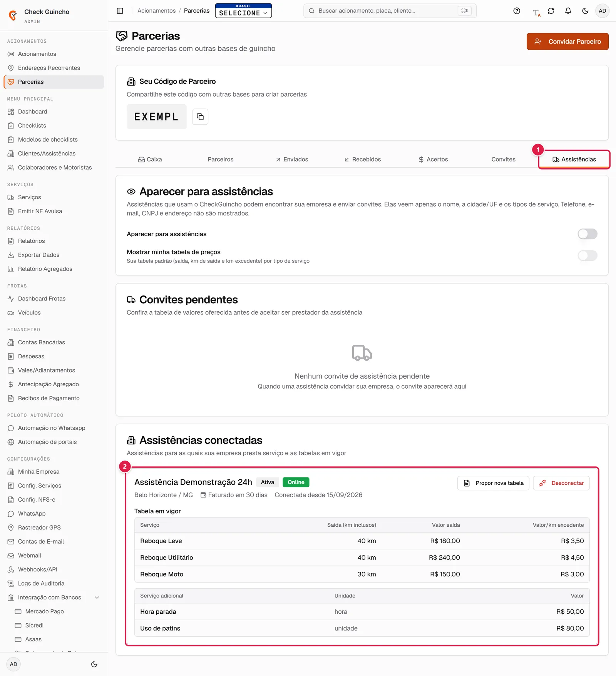Click the Check Guincho logo
The image size is (616, 676).
[x=13, y=15]
